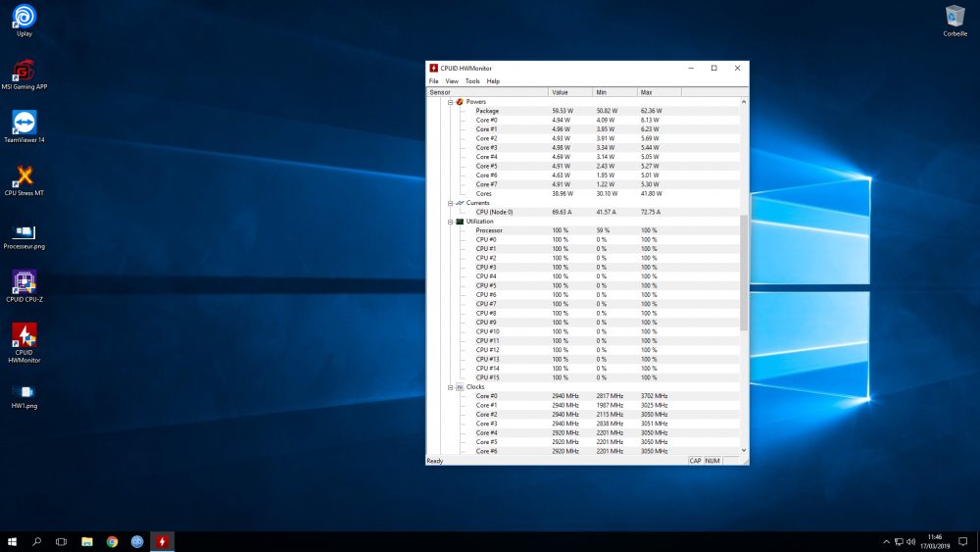This screenshot has width=980, height=552.
Task: Open Google Chrome from the taskbar
Action: click(x=113, y=541)
